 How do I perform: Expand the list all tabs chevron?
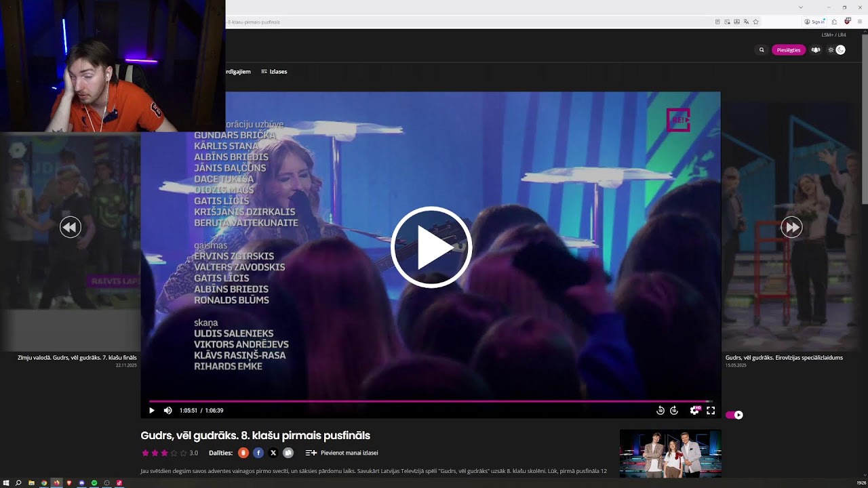click(800, 7)
